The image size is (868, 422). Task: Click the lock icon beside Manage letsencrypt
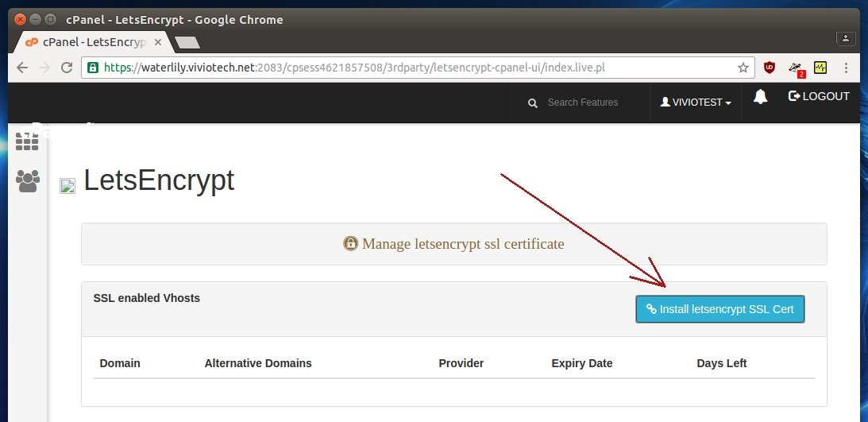[x=350, y=243]
